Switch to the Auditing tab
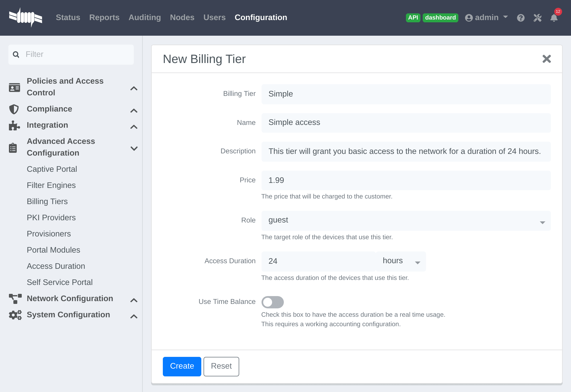 pos(144,18)
